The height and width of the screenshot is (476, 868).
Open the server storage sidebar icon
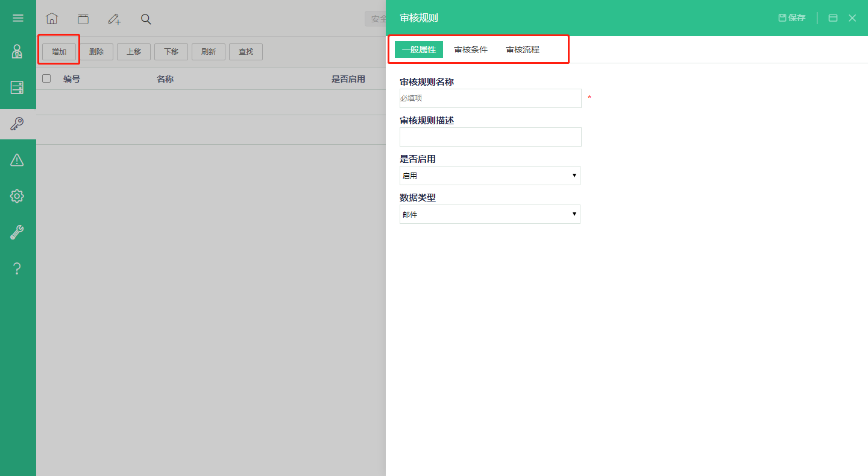[17, 87]
